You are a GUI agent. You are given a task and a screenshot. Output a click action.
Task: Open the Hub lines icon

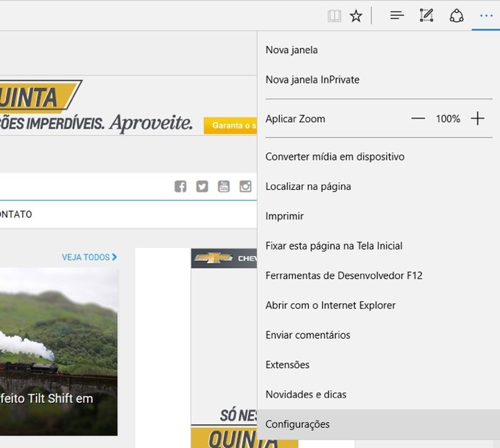tap(397, 16)
